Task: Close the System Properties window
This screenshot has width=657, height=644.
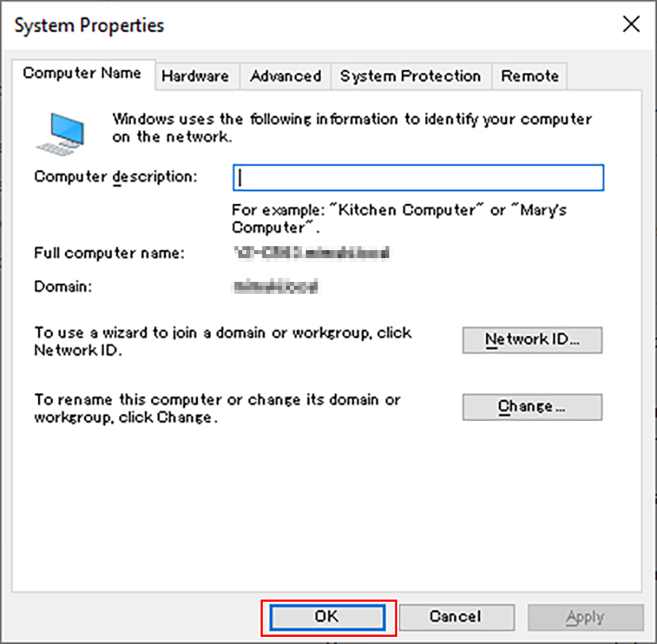Action: [x=631, y=25]
